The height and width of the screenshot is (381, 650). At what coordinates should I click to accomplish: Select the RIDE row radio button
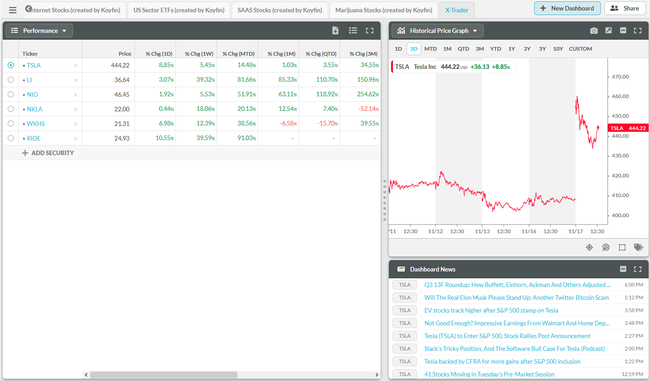coord(11,138)
